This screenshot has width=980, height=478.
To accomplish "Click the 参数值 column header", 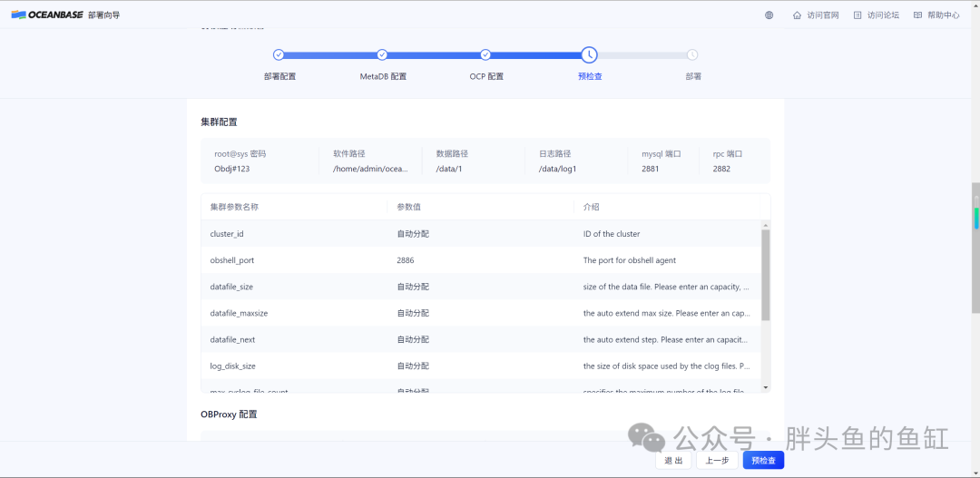I will [x=408, y=207].
